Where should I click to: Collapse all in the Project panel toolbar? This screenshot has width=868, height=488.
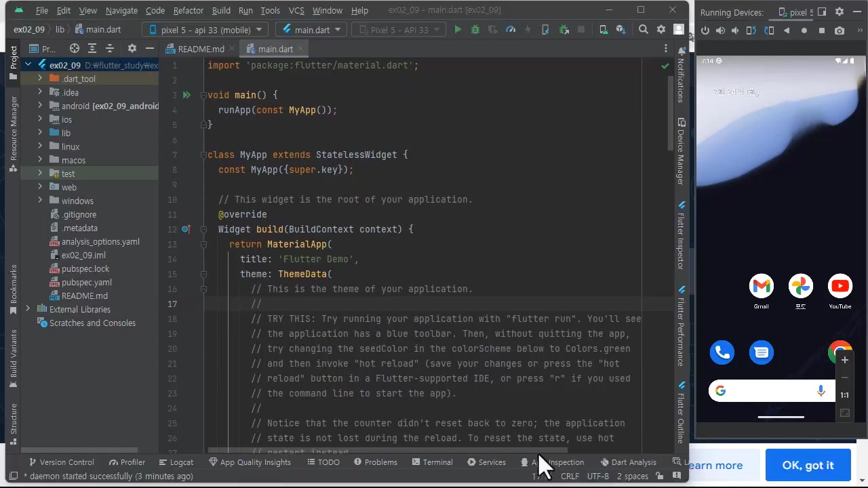(109, 49)
